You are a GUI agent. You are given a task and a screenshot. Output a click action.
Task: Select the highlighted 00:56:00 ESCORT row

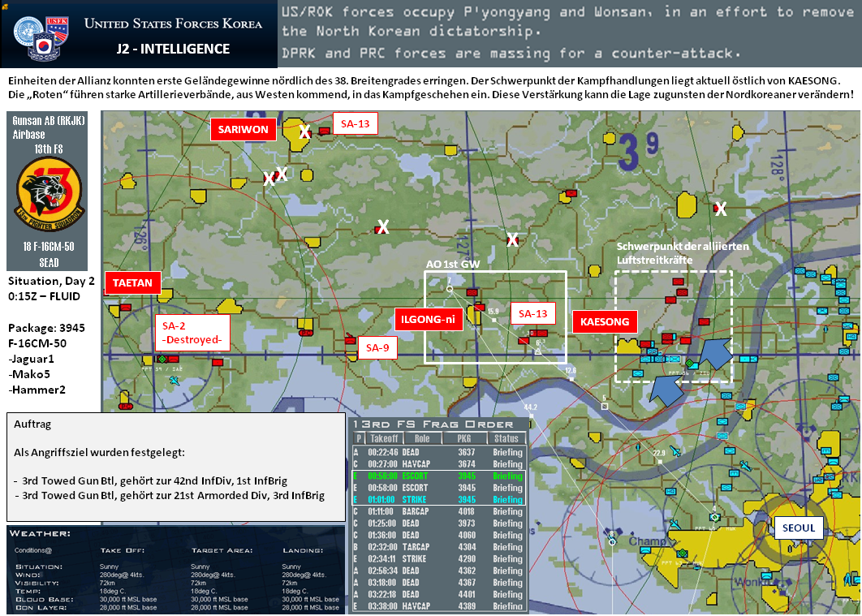(x=438, y=476)
